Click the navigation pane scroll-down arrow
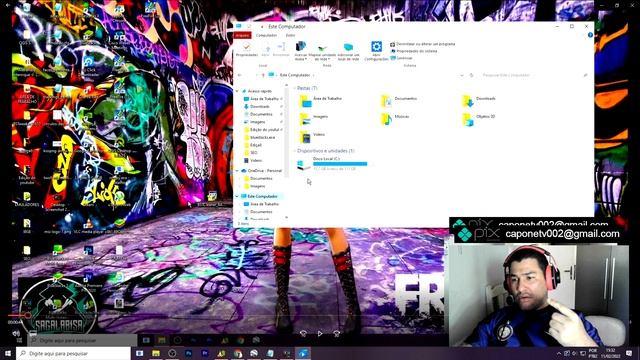 coord(286,218)
